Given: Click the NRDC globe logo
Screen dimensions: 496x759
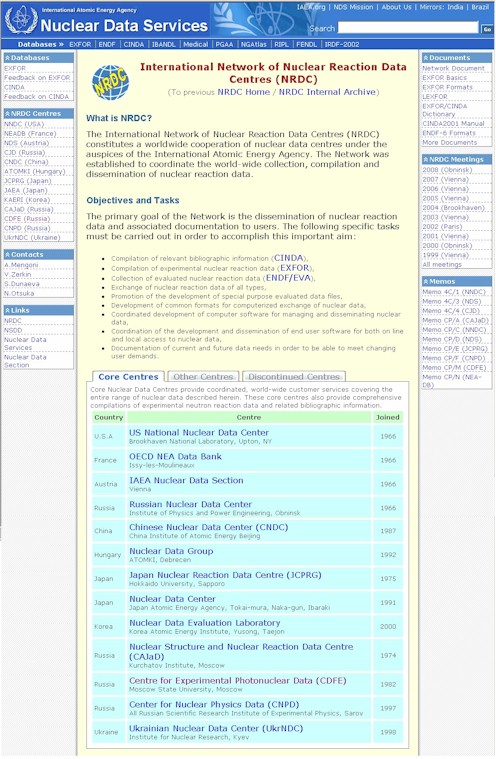Looking at the screenshot, I should 110,82.
